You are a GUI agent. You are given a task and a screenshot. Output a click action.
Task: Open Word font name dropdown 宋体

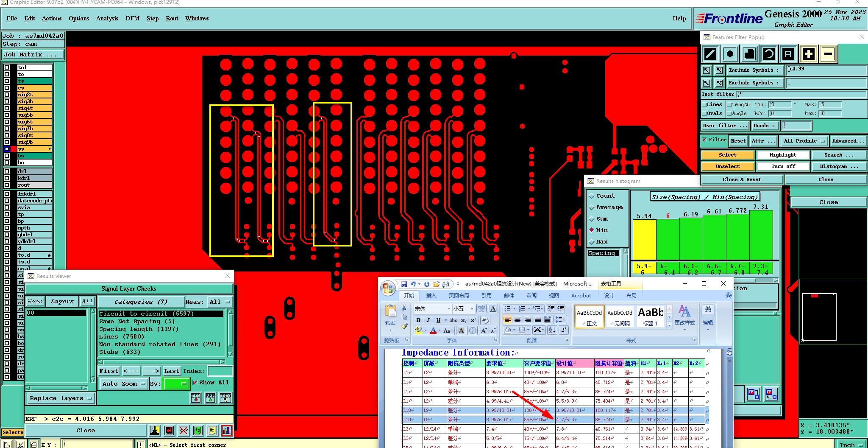[449, 309]
